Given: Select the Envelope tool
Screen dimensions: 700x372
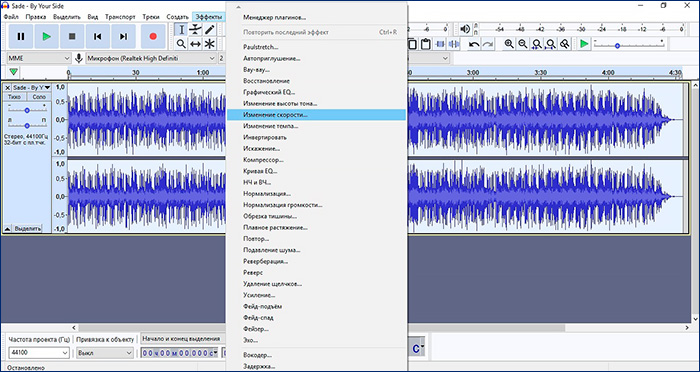Looking at the screenshot, I should point(196,30).
